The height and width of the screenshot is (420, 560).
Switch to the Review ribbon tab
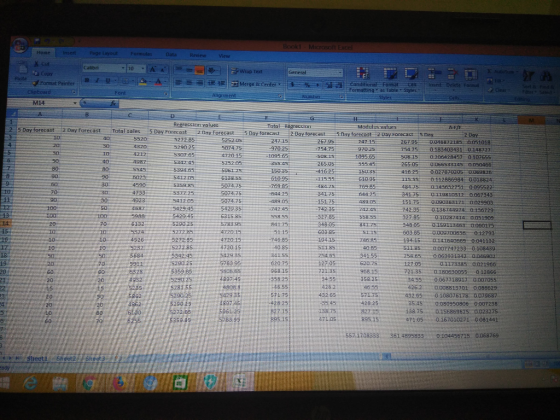click(198, 55)
